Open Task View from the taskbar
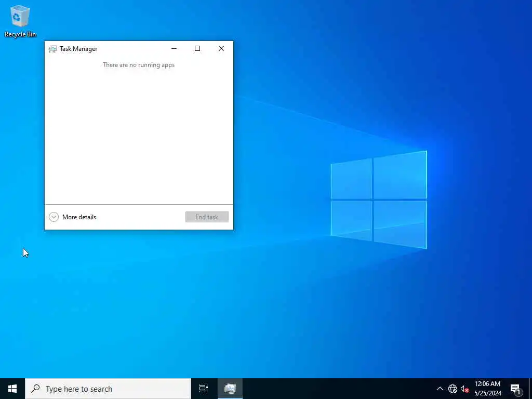Screen dimensions: 532x399 point(203,389)
